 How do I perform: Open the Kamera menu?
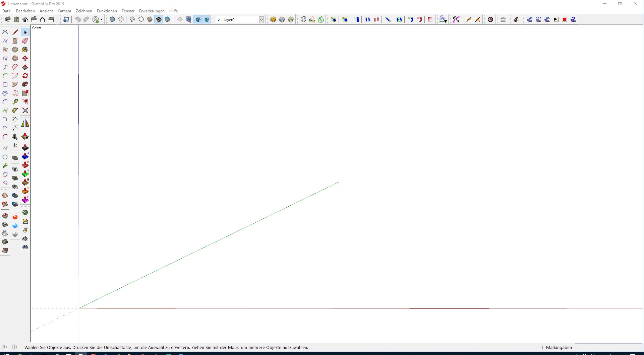[64, 11]
